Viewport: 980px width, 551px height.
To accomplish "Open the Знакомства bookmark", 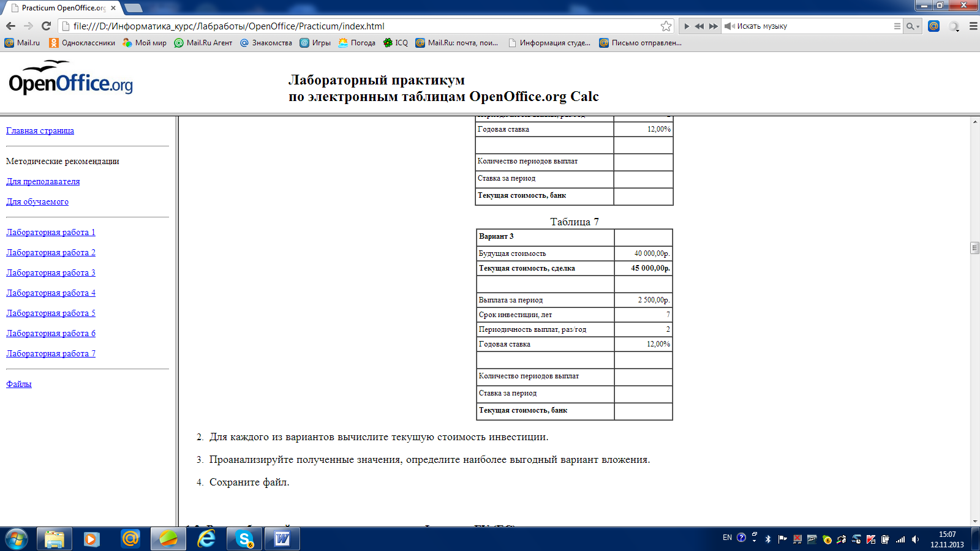I will (x=266, y=43).
